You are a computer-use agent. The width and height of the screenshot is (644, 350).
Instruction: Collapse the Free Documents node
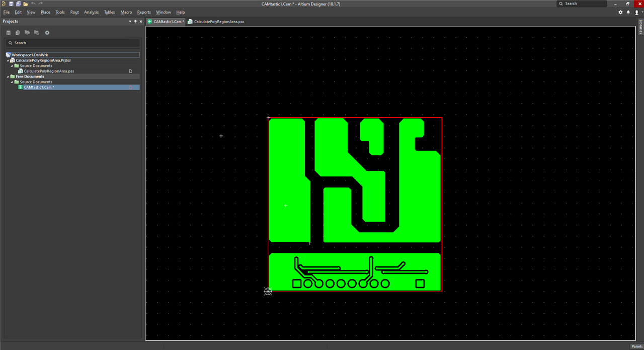(x=8, y=77)
